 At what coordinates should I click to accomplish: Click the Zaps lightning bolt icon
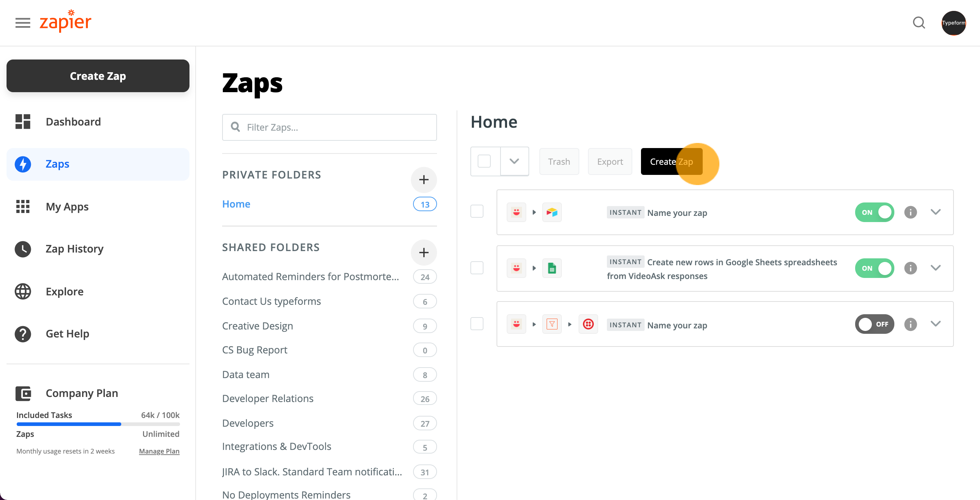tap(23, 164)
